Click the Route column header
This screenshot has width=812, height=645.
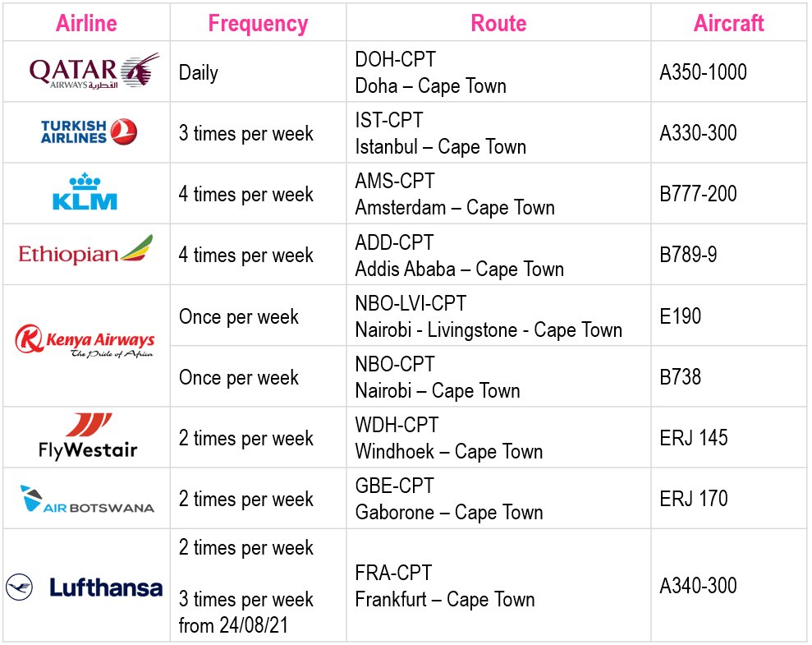click(498, 23)
